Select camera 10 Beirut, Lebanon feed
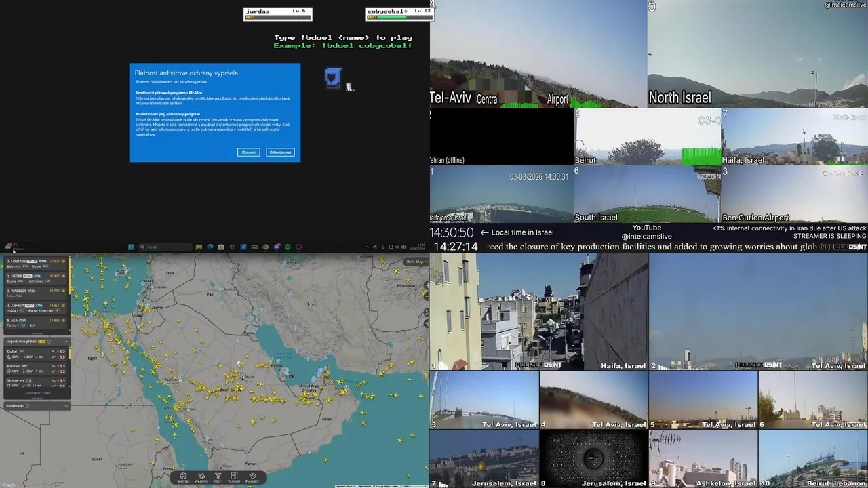 813,459
